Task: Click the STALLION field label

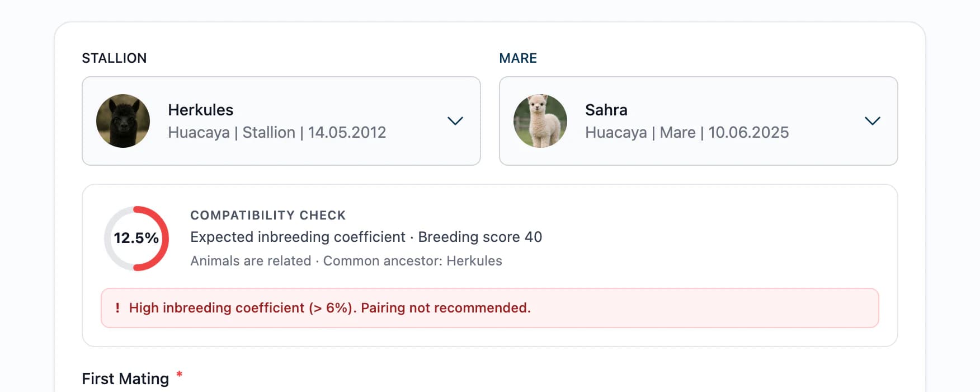Action: click(114, 58)
